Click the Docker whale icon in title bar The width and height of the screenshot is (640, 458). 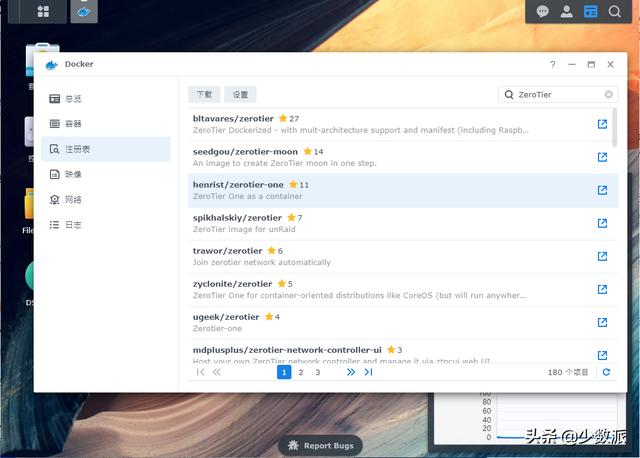pyautogui.click(x=51, y=64)
